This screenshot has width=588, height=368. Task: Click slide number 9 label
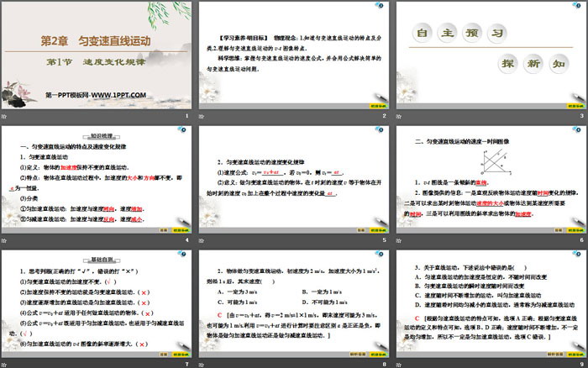point(581,365)
